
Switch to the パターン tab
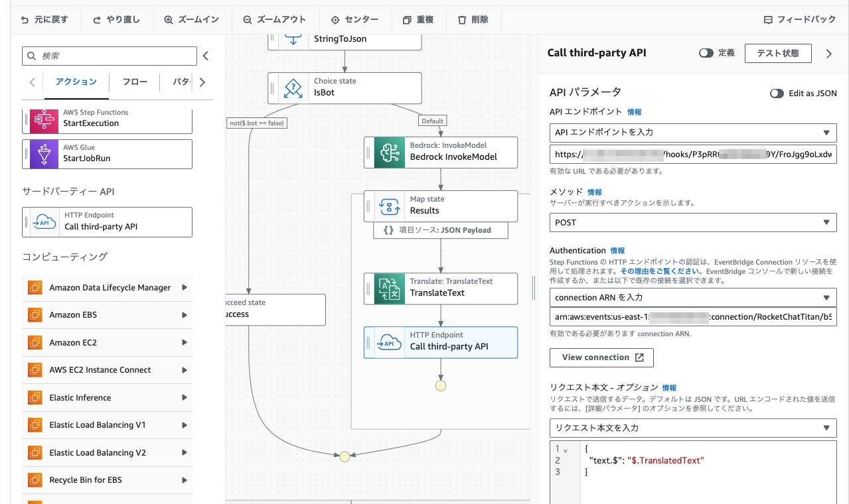(x=181, y=82)
